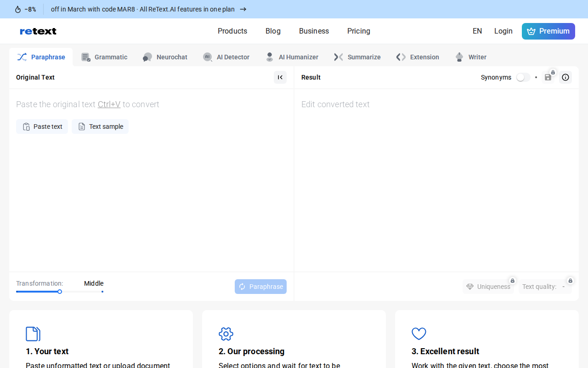
Task: Switch to the Neurochat tab
Action: pyautogui.click(x=165, y=57)
